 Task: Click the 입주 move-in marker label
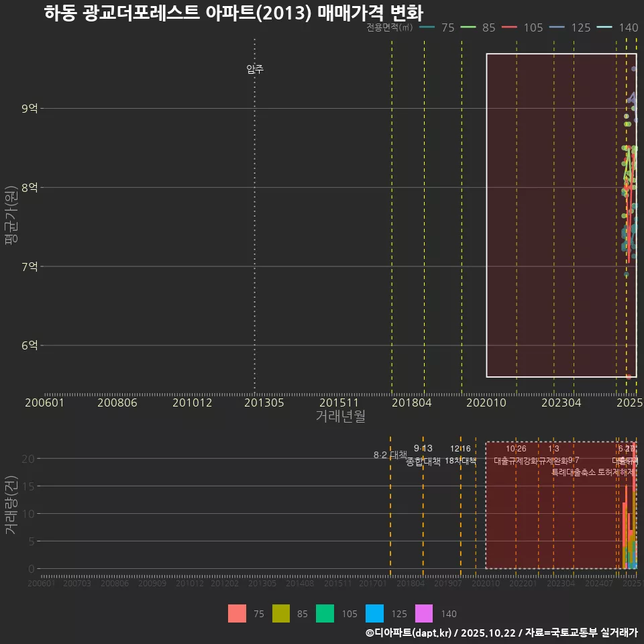(x=255, y=69)
